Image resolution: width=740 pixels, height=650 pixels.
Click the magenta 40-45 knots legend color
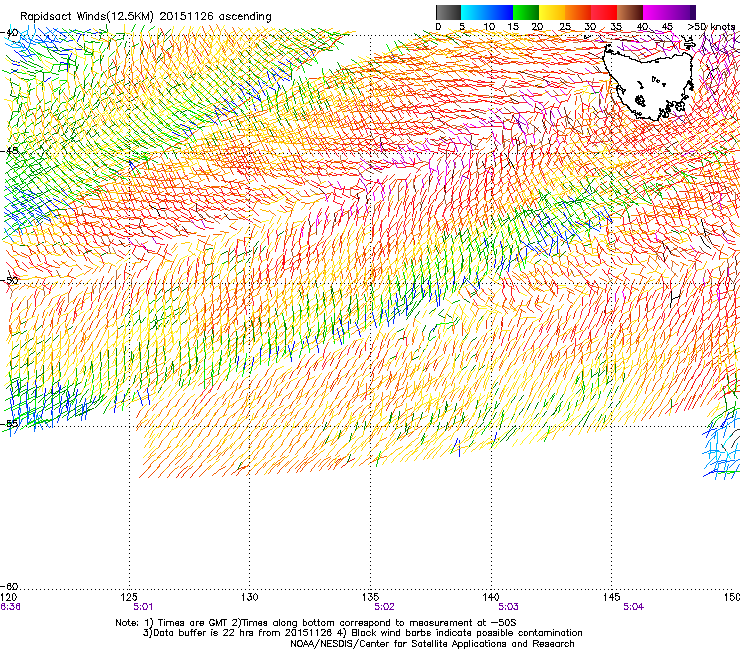point(656,12)
